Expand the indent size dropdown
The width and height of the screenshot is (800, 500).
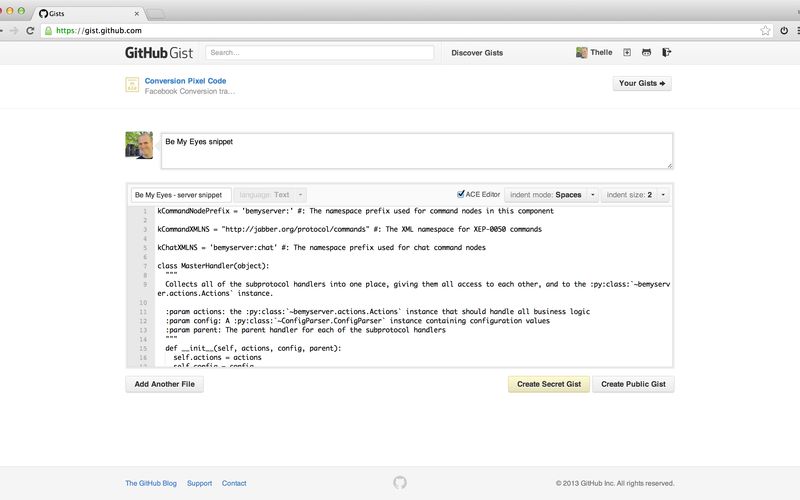pyautogui.click(x=634, y=195)
